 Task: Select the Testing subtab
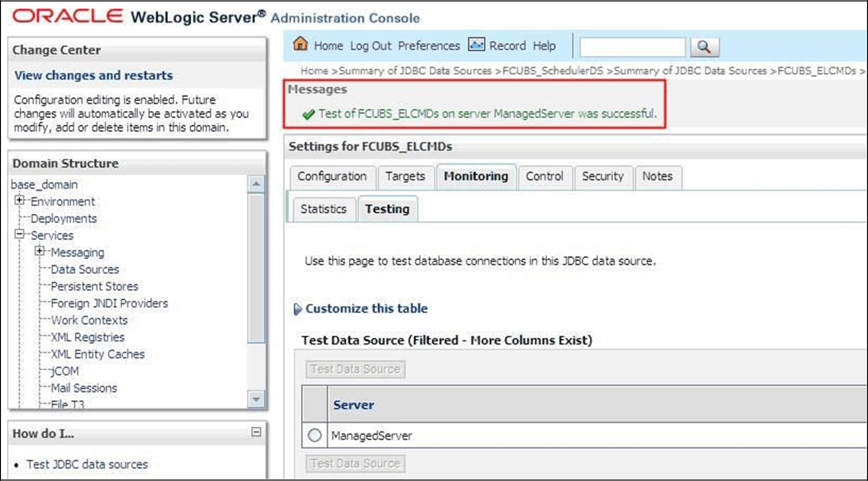(387, 209)
